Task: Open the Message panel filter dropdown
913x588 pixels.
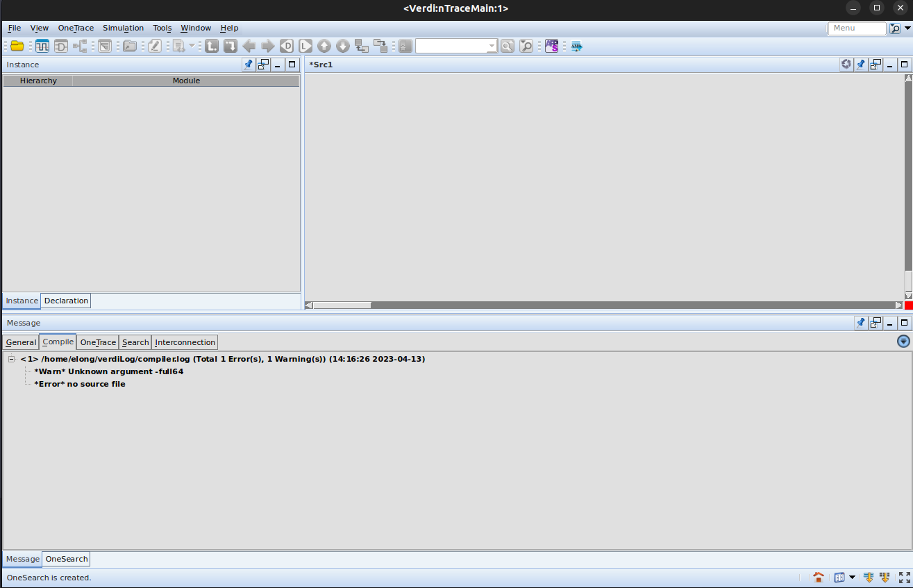Action: [x=903, y=341]
